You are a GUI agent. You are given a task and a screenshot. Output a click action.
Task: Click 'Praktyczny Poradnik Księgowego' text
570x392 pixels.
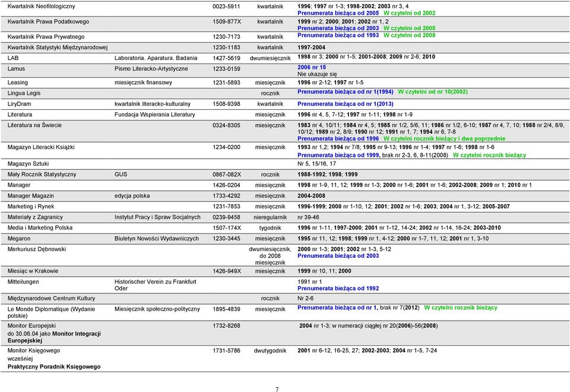coord(54,366)
